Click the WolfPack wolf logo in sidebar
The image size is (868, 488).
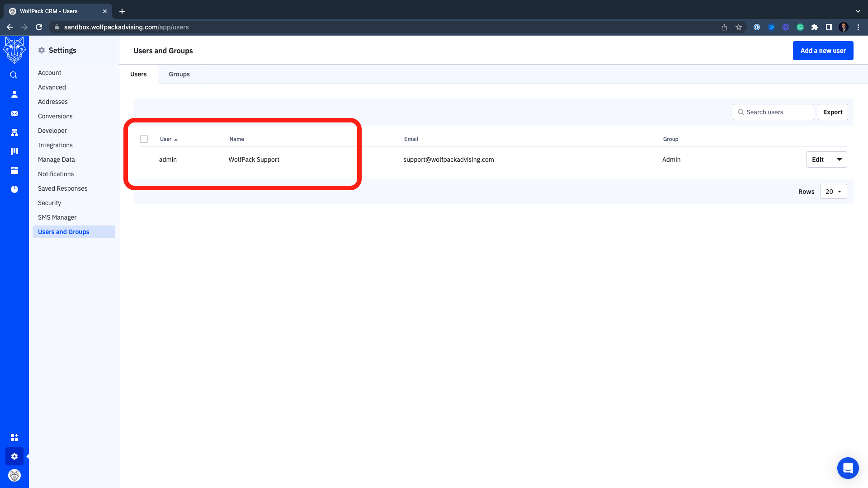tap(14, 50)
